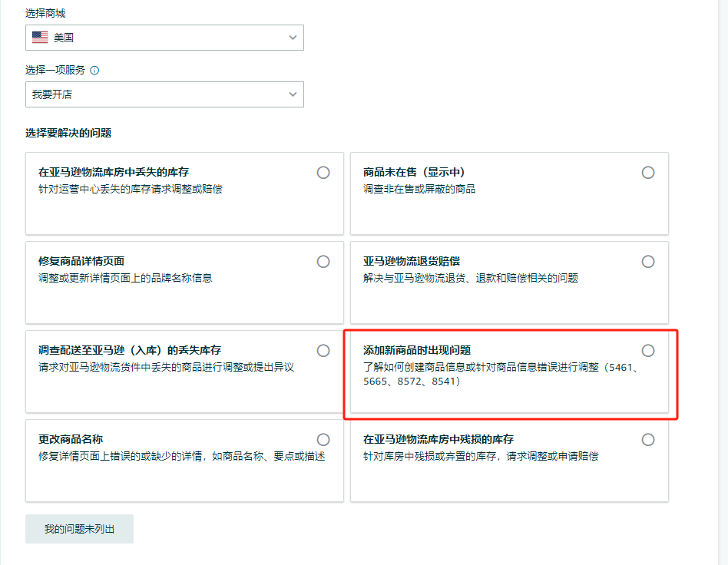728x565 pixels.
Task: Click the 修复商品详情页面 card
Action: point(184,280)
